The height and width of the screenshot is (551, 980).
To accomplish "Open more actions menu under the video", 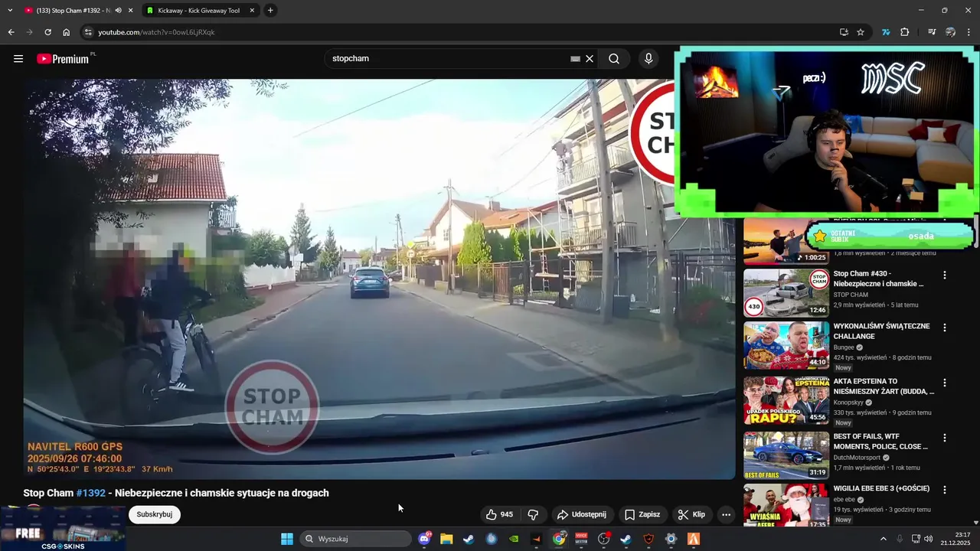I will pyautogui.click(x=726, y=515).
